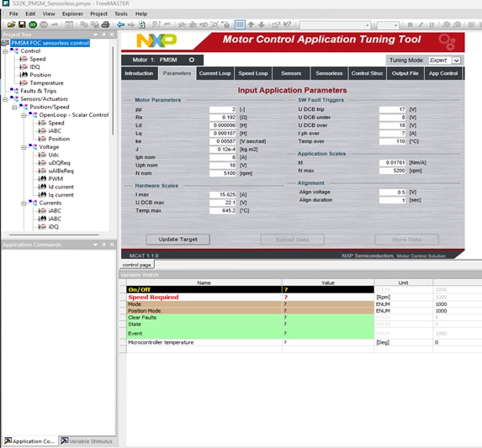Click the NXP logo
Image resolution: width=482 pixels, height=448 pixels.
(x=156, y=40)
